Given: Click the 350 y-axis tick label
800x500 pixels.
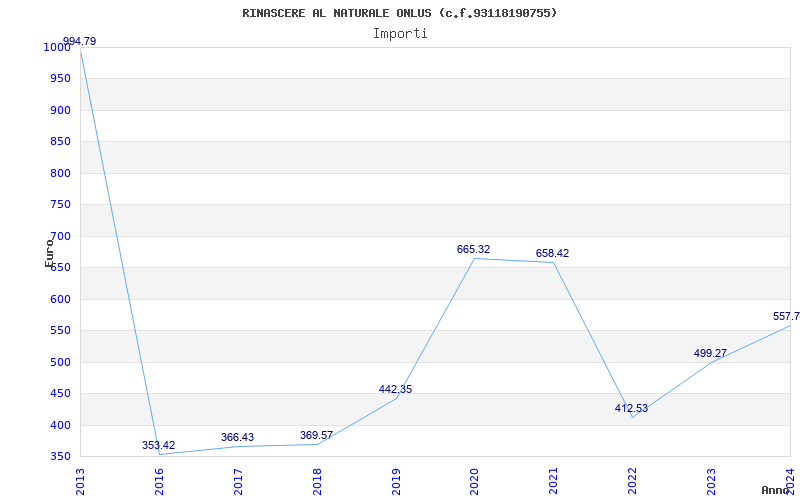Looking at the screenshot, I should tap(60, 457).
